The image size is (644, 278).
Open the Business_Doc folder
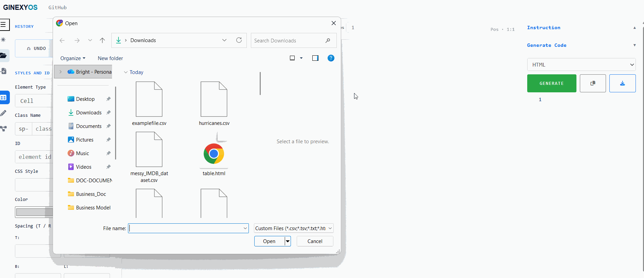point(87,194)
